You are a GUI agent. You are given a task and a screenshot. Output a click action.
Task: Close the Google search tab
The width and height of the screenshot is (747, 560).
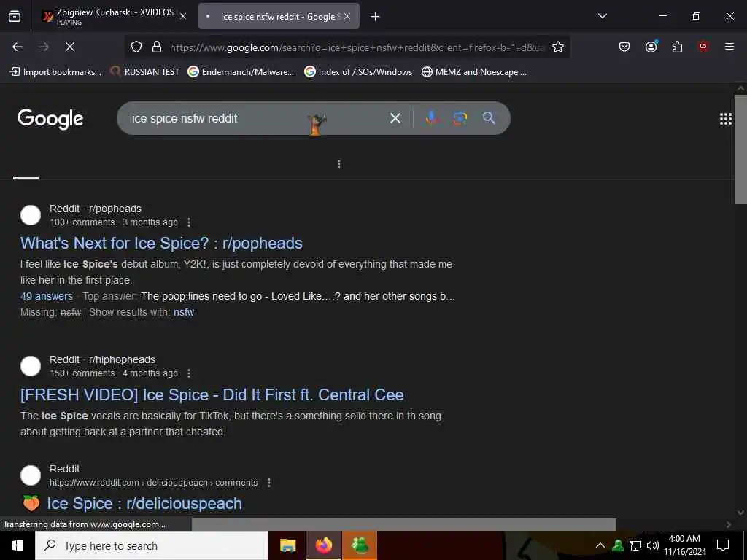coord(347,16)
